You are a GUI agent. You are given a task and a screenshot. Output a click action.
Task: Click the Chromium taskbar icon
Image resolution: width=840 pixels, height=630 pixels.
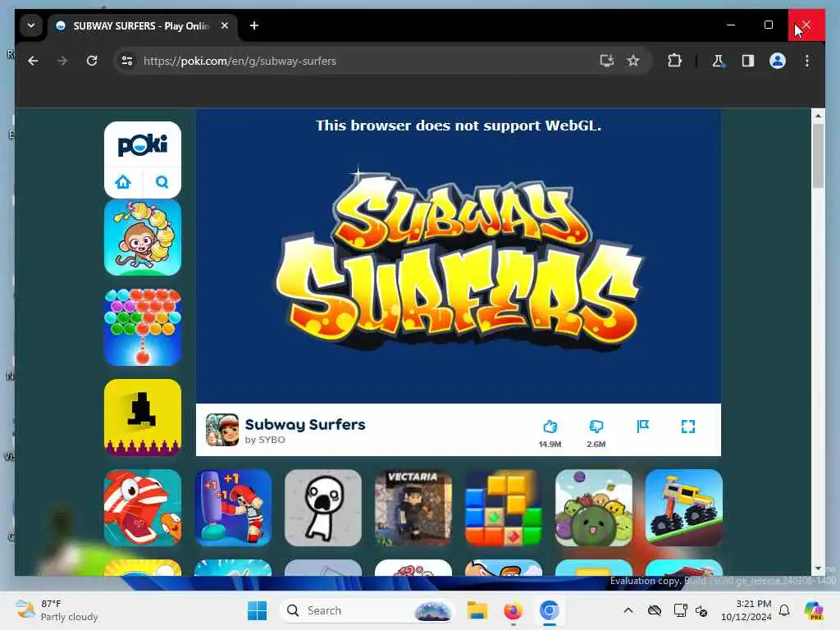[549, 610]
